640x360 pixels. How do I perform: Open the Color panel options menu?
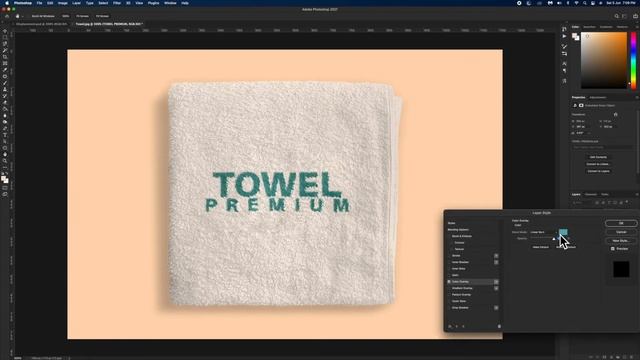click(x=637, y=27)
